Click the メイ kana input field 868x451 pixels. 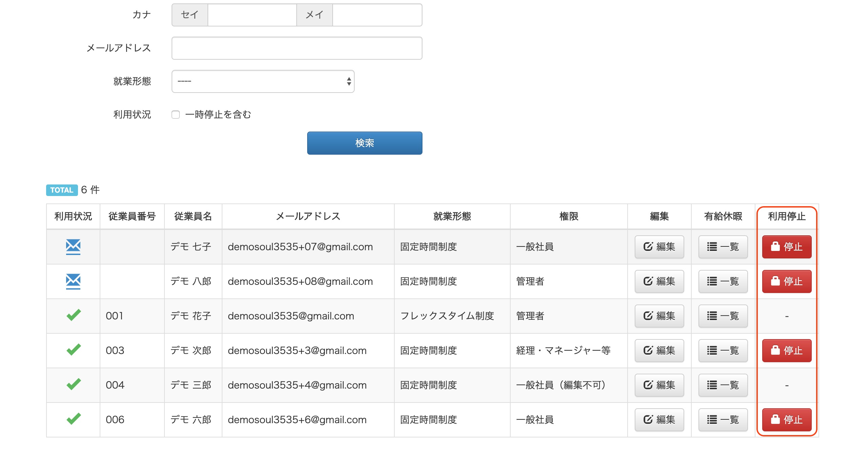tap(377, 15)
